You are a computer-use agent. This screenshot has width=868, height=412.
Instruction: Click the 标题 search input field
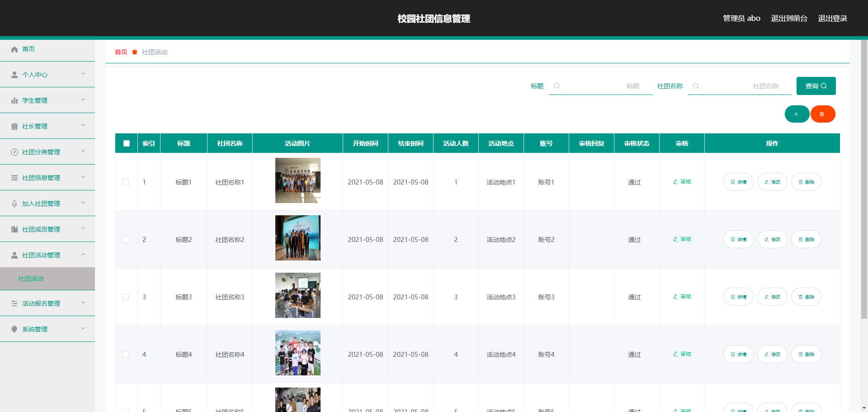pos(601,86)
